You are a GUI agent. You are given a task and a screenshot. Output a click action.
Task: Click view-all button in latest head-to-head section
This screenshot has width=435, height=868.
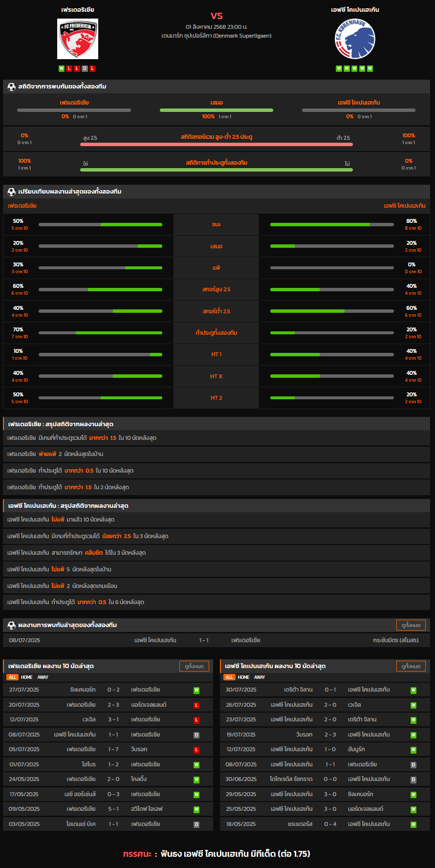point(411,625)
